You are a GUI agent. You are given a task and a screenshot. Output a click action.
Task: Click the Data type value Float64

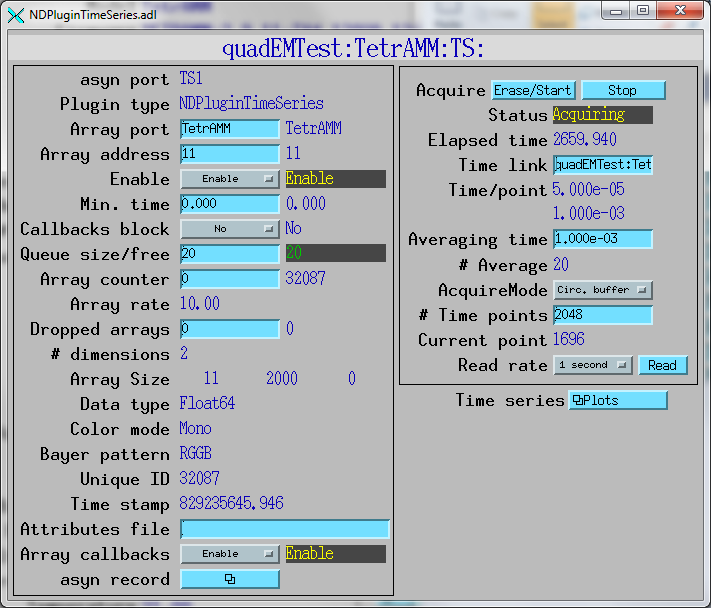tap(207, 403)
